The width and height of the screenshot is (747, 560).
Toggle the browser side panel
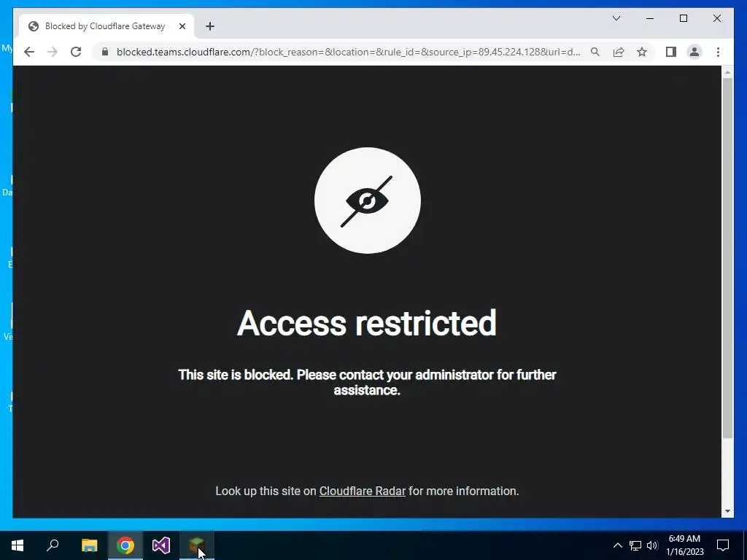pos(671,52)
